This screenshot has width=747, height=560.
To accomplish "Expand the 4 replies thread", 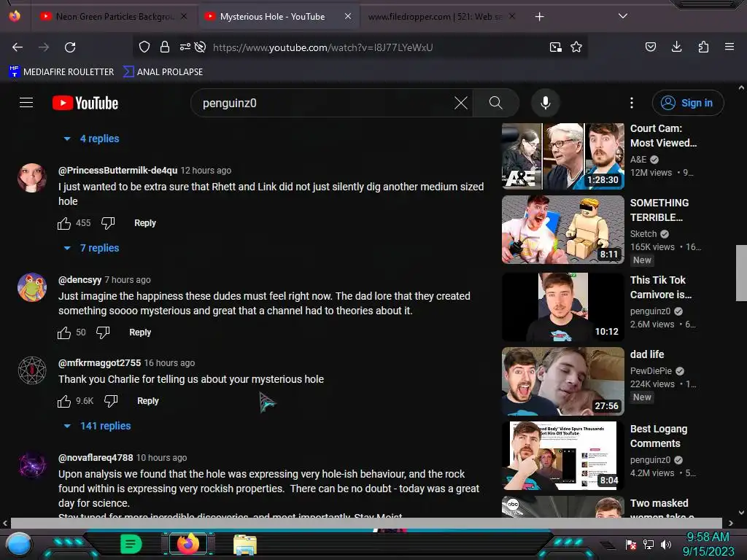I will 91,139.
